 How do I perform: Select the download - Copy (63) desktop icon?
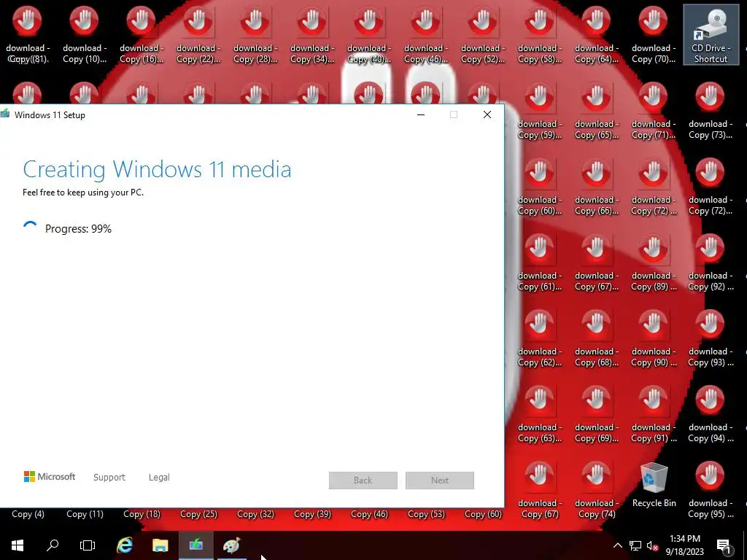[539, 413]
